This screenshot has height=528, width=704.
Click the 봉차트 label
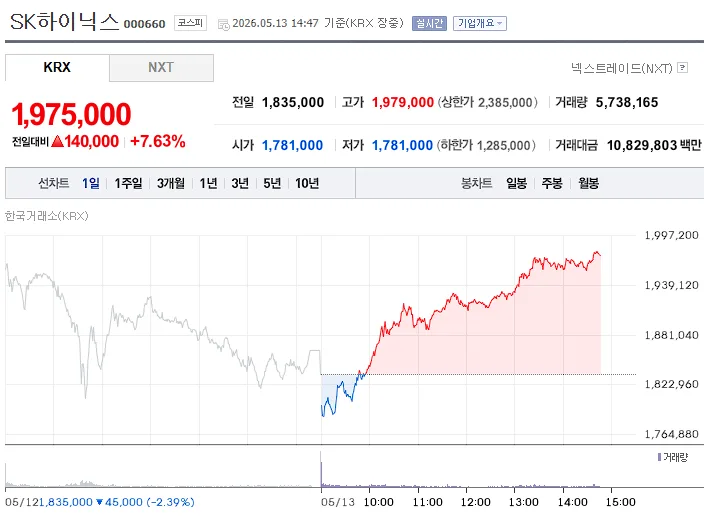coord(476,183)
